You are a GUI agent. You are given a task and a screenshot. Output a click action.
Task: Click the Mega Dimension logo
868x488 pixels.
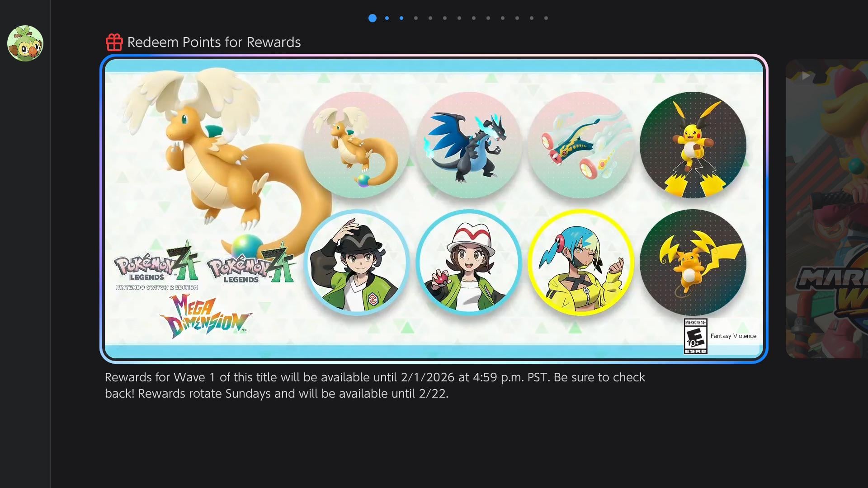[206, 316]
